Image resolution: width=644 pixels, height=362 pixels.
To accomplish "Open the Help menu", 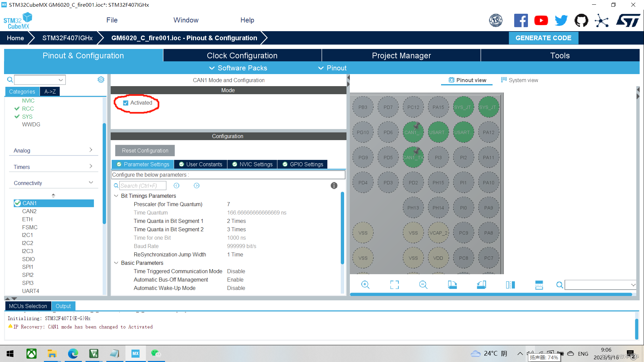I will coord(247,20).
